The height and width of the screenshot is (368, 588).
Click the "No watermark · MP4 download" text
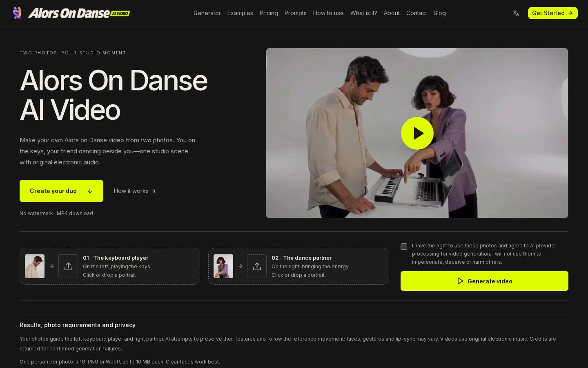[x=56, y=213]
